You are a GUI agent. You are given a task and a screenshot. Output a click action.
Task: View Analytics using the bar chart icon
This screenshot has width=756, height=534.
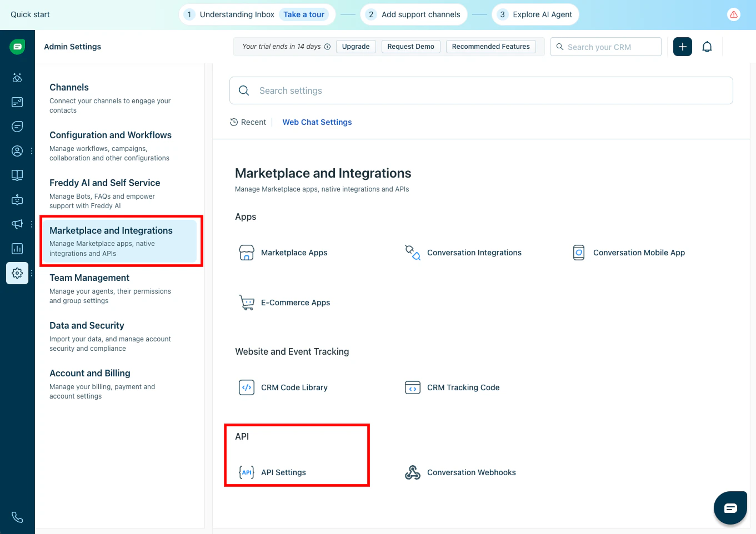point(17,248)
